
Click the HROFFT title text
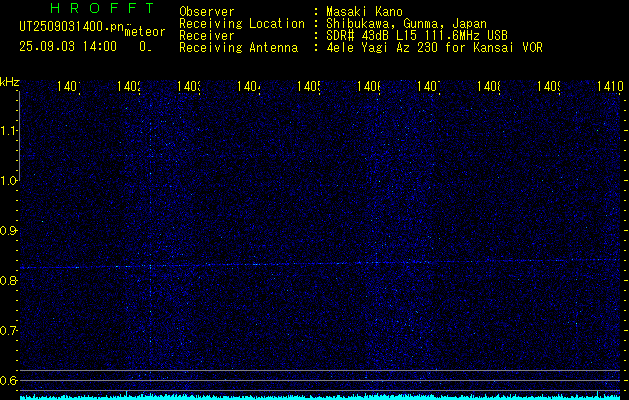(x=102, y=8)
